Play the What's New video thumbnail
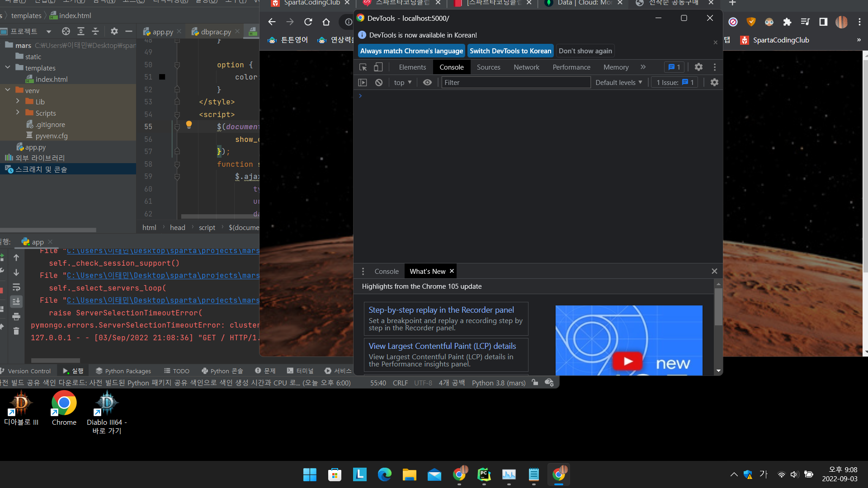This screenshot has height=488, width=868. click(x=629, y=340)
